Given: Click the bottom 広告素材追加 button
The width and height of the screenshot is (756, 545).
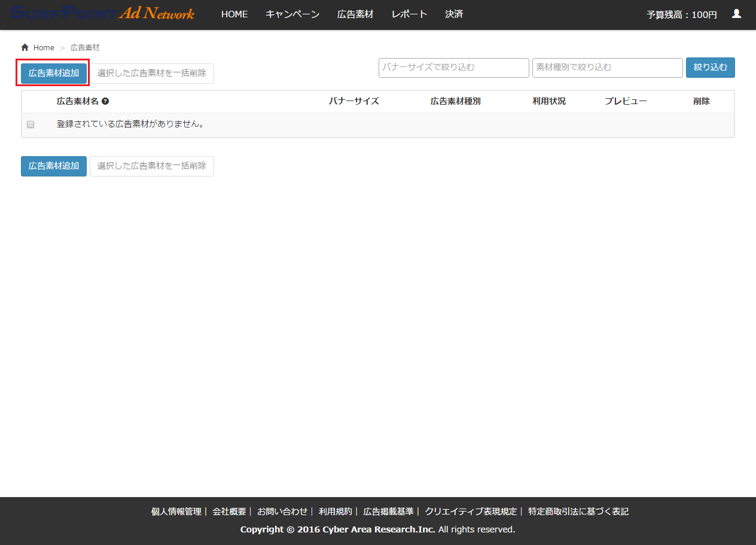Looking at the screenshot, I should 54,166.
